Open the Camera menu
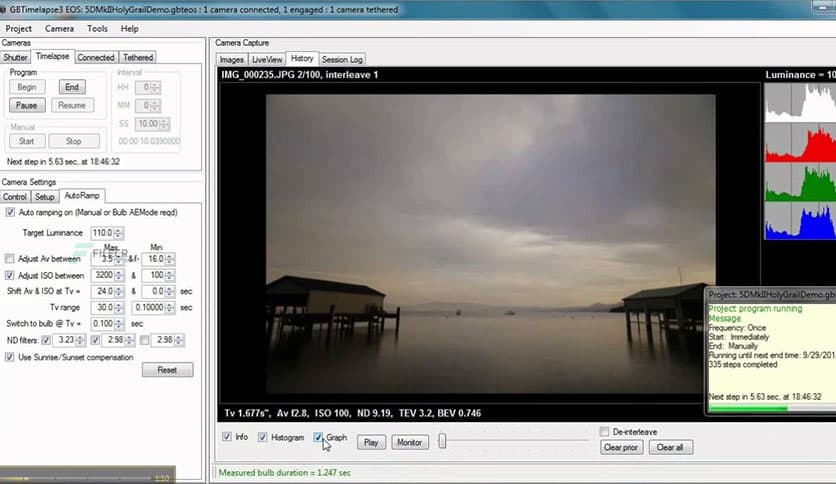The width and height of the screenshot is (836, 484). 59,29
